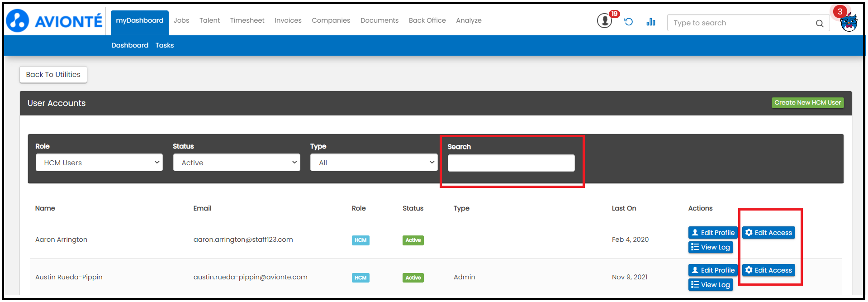Expand the Status dropdown showing Active
This screenshot has height=302, width=868.
tap(237, 163)
